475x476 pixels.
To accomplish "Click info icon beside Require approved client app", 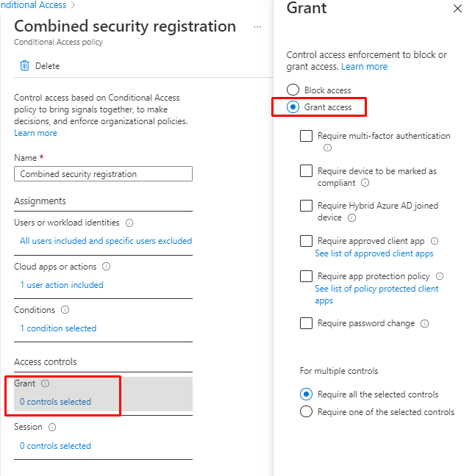I will 435,241.
